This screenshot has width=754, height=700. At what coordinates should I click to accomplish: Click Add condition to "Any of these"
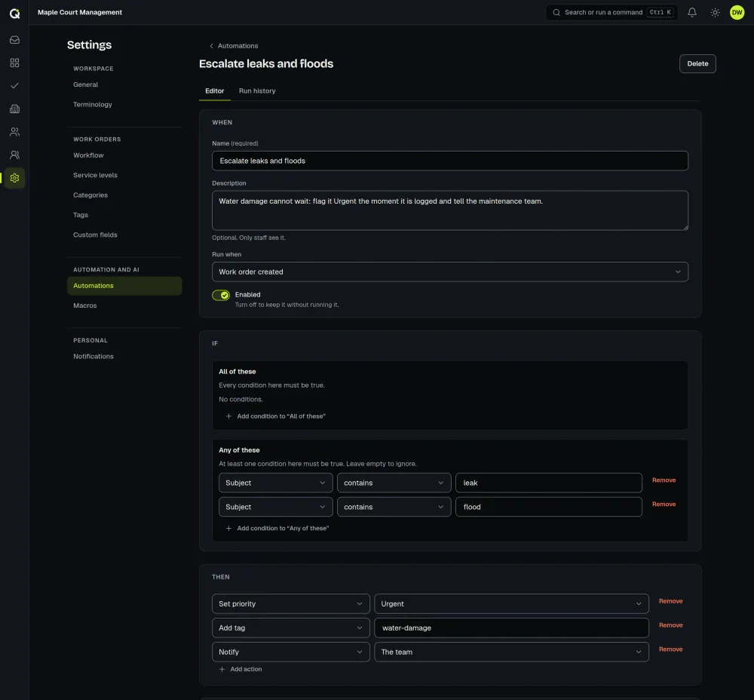(277, 528)
